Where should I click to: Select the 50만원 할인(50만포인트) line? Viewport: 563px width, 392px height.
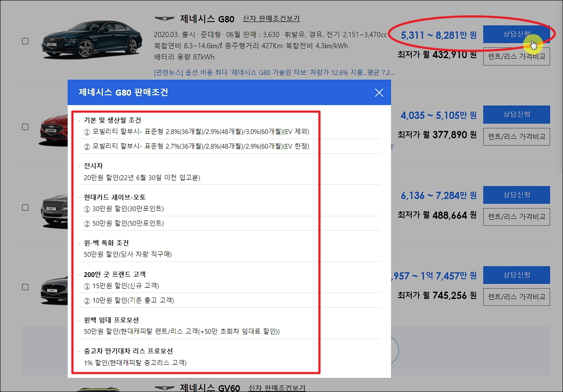point(124,224)
